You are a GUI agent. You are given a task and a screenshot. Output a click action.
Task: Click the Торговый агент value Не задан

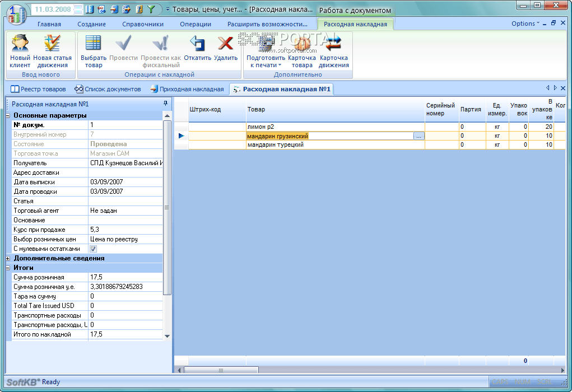point(125,211)
